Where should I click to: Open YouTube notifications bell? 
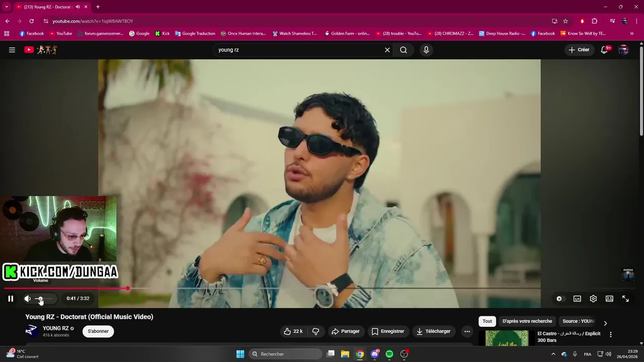605,50
